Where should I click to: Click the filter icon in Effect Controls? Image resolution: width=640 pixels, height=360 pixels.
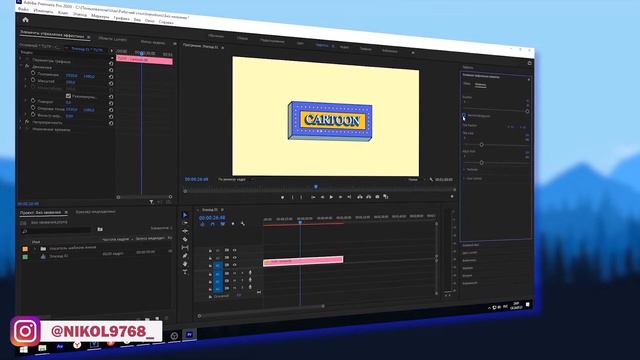coord(151,202)
